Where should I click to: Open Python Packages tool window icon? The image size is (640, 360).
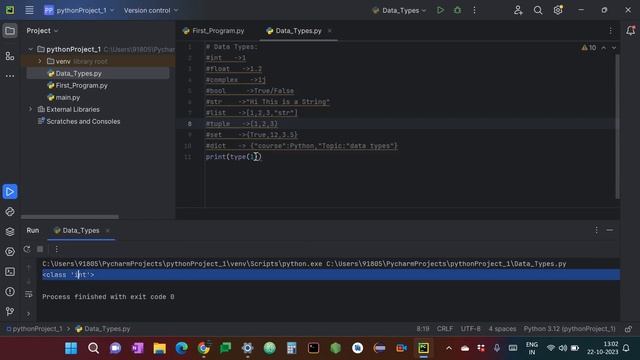click(10, 211)
